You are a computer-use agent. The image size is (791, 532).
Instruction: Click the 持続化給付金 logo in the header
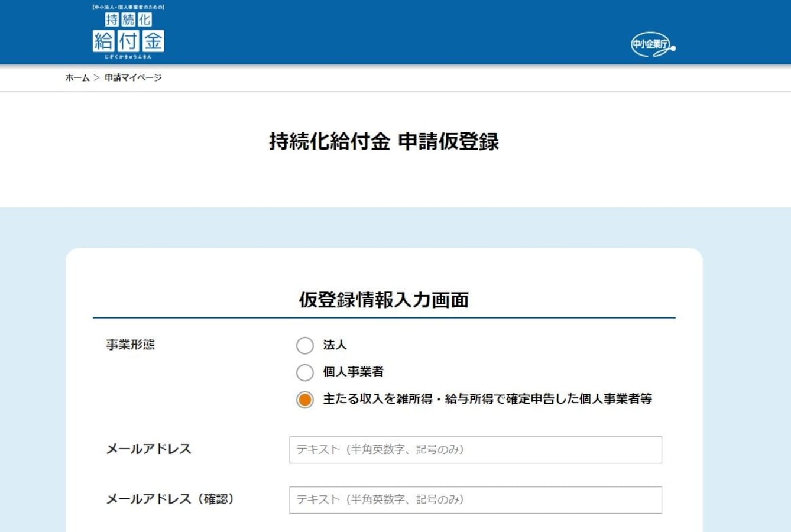coord(128,33)
